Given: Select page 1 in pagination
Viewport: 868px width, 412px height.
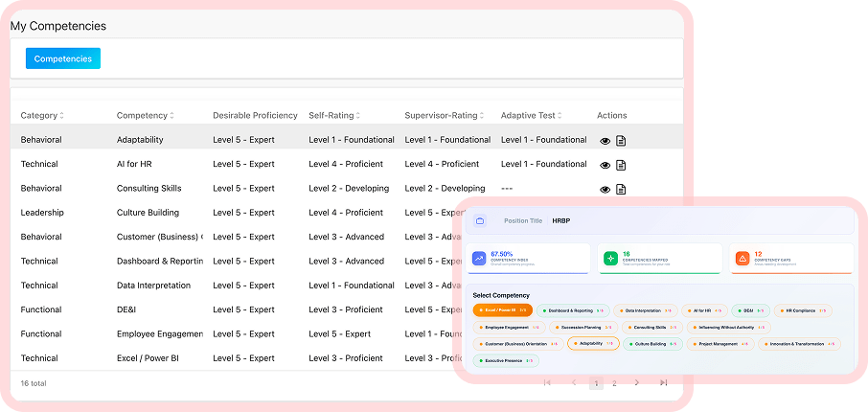Looking at the screenshot, I should pyautogui.click(x=596, y=383).
